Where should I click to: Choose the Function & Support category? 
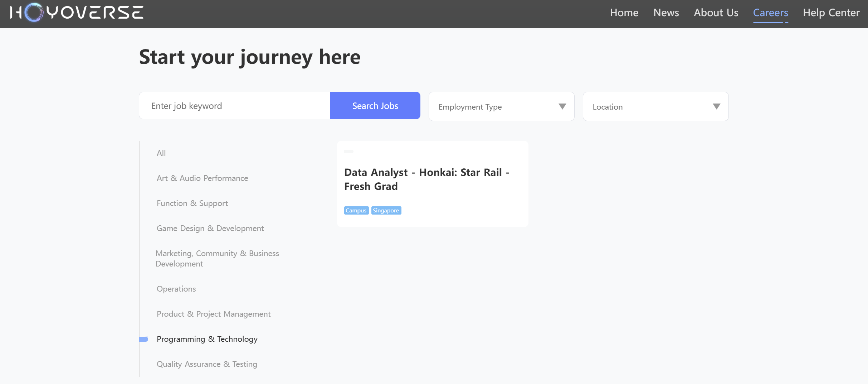coord(192,203)
